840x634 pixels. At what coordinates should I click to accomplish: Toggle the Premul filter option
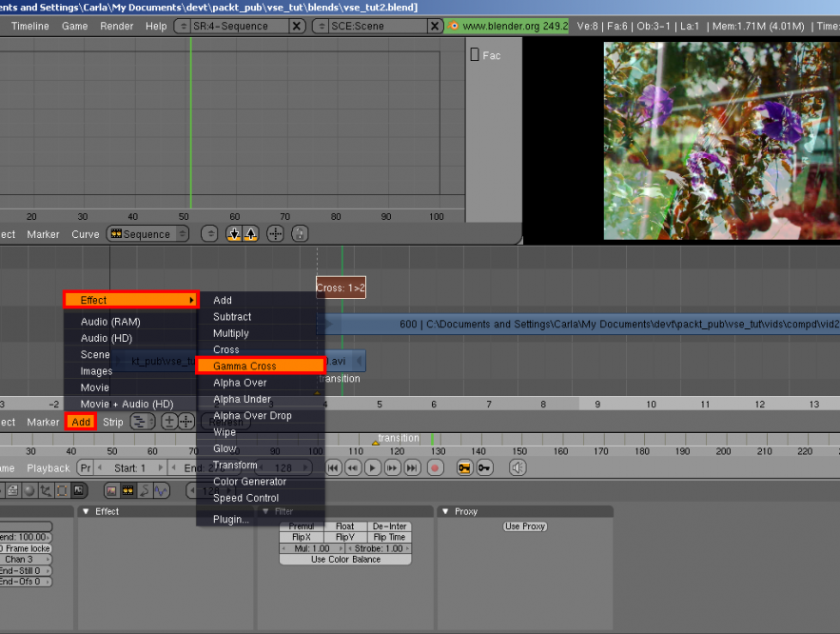click(301, 526)
